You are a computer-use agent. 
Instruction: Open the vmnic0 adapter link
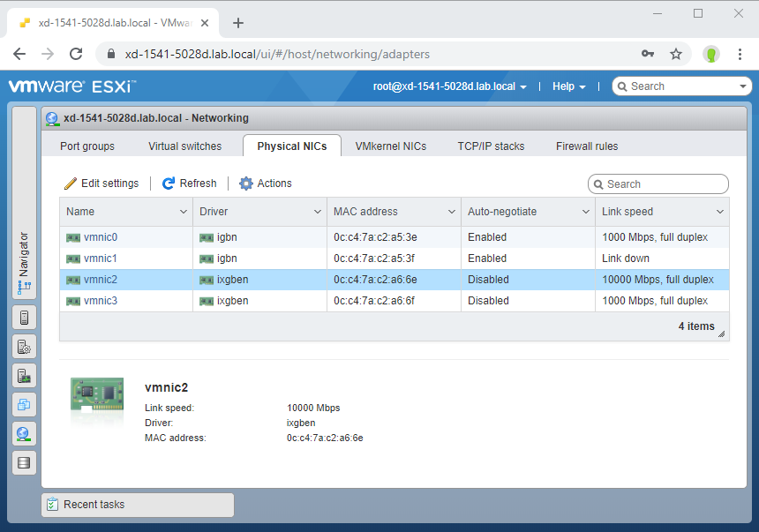(101, 237)
